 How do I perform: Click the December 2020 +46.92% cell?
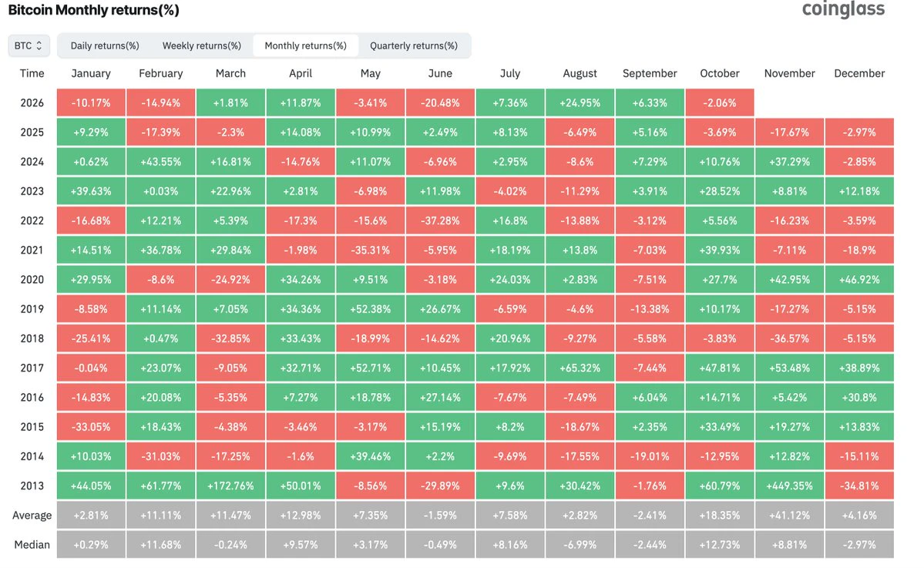click(x=859, y=280)
